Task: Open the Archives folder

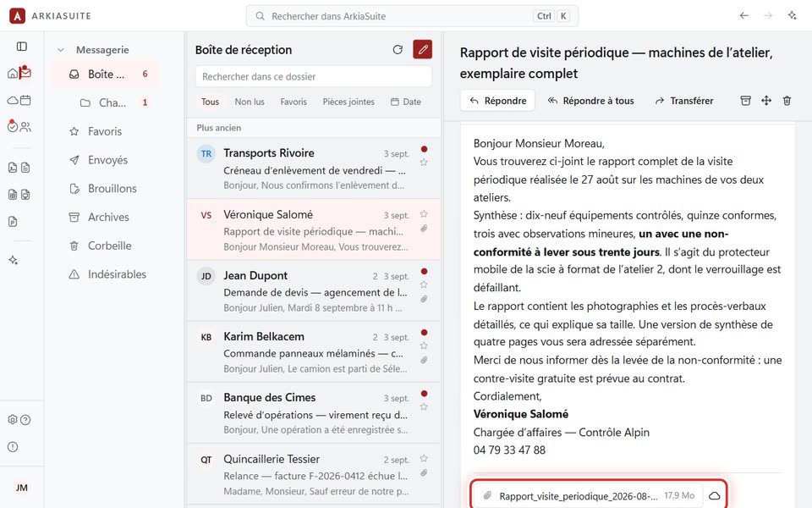Action: click(105, 218)
